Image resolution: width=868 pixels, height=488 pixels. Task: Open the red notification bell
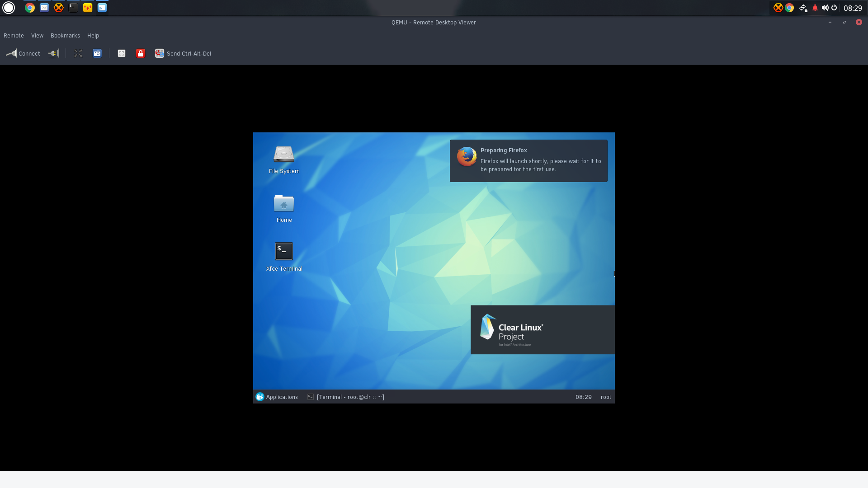click(815, 8)
